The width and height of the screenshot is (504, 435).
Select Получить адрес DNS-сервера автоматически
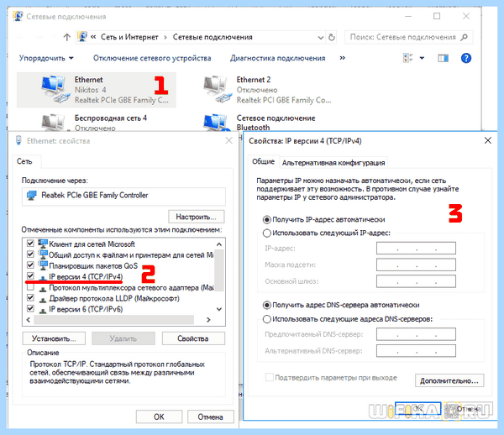coord(267,305)
